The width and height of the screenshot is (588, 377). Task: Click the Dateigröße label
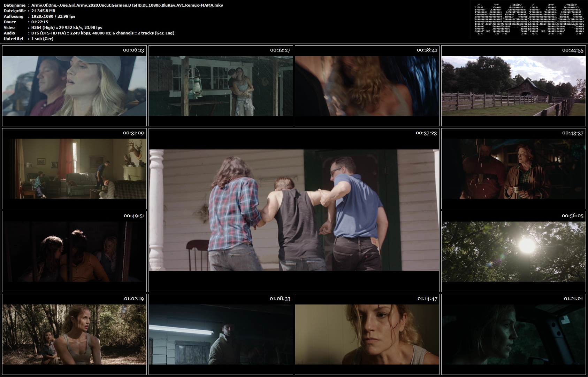click(15, 11)
